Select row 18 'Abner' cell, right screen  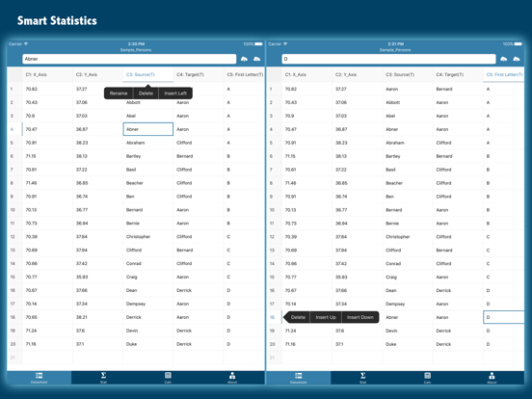[x=408, y=317]
